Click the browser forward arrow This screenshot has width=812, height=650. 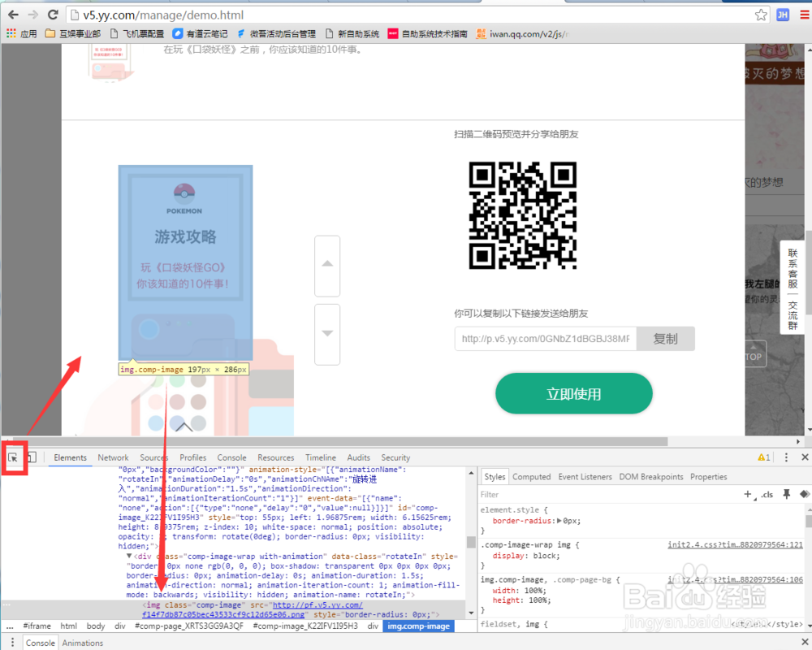31,14
